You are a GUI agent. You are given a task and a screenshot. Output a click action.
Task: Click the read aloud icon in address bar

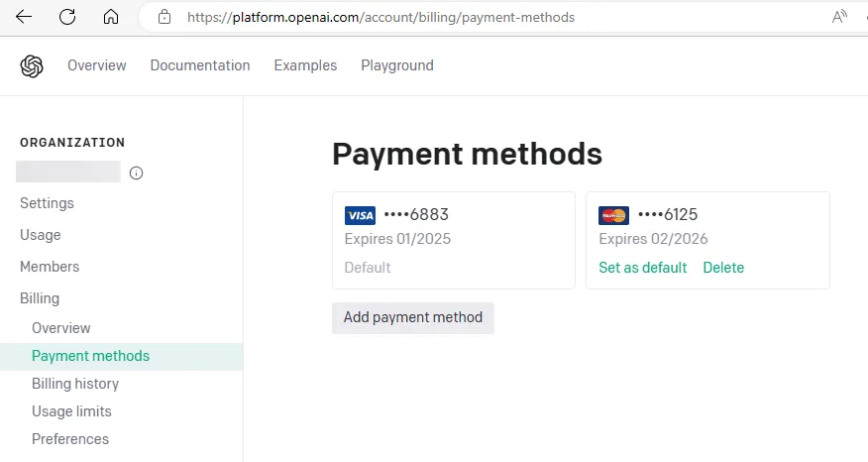tap(840, 17)
